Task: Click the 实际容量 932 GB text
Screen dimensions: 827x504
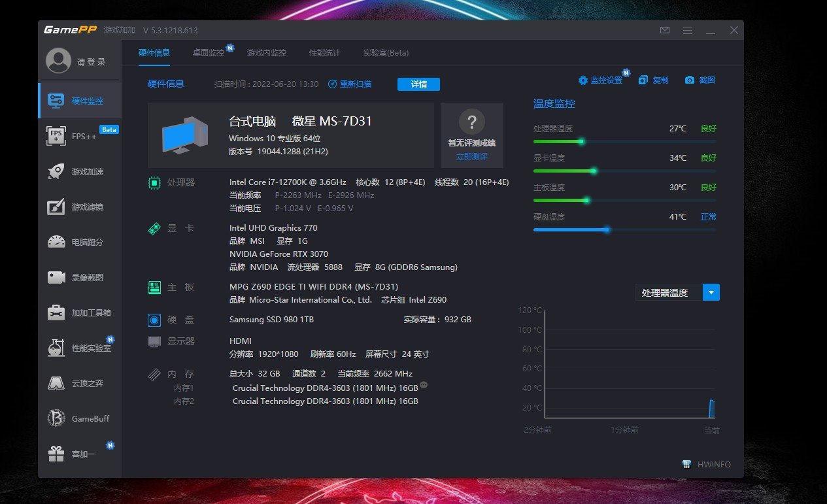Action: click(x=437, y=320)
